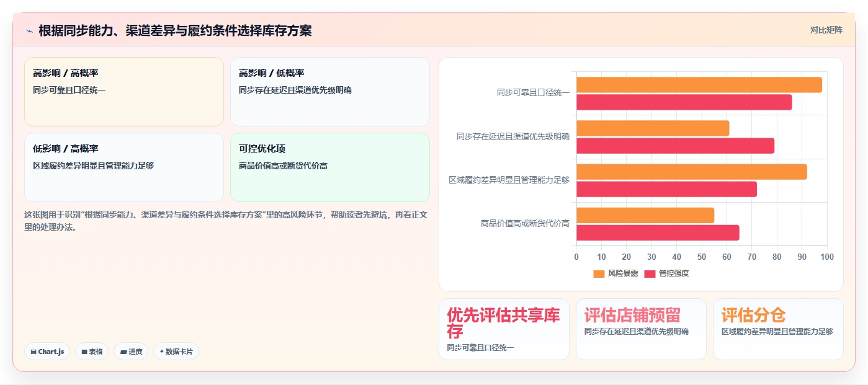Screen dimensions: 868x385
Task: Click chart axis label 商品价值高或断货代价高
Action: click(525, 223)
